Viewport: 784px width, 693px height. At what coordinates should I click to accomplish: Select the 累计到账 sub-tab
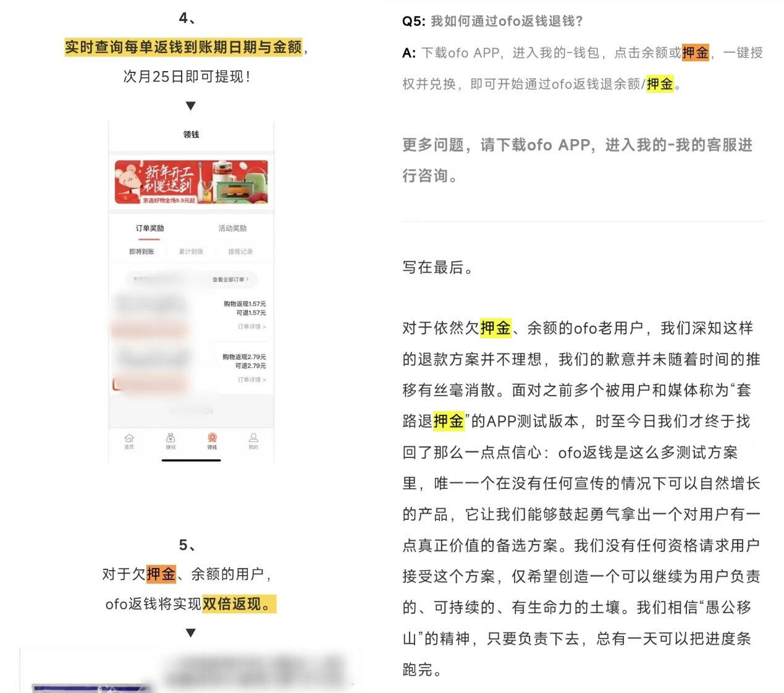click(x=191, y=252)
